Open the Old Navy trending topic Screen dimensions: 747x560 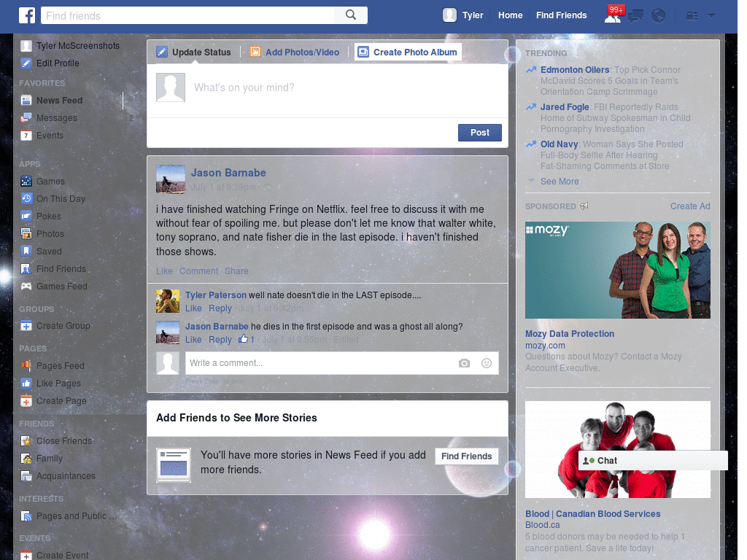point(559,144)
